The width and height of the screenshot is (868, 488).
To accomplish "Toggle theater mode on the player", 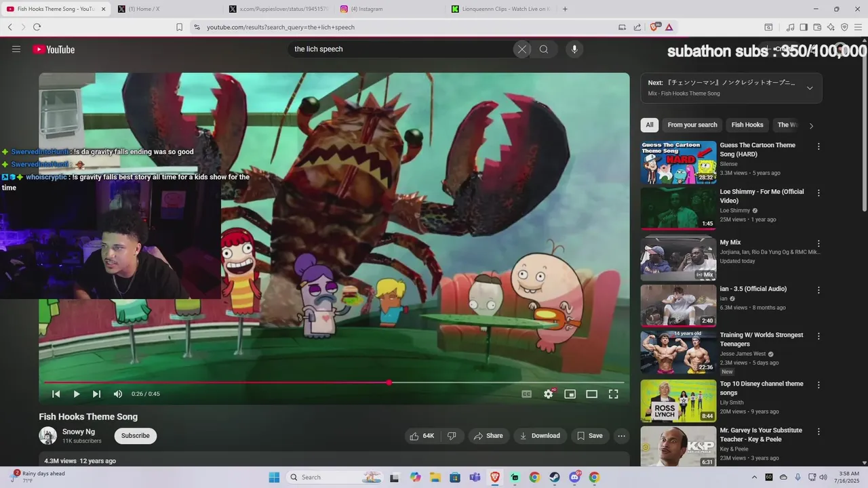I will pos(592,394).
